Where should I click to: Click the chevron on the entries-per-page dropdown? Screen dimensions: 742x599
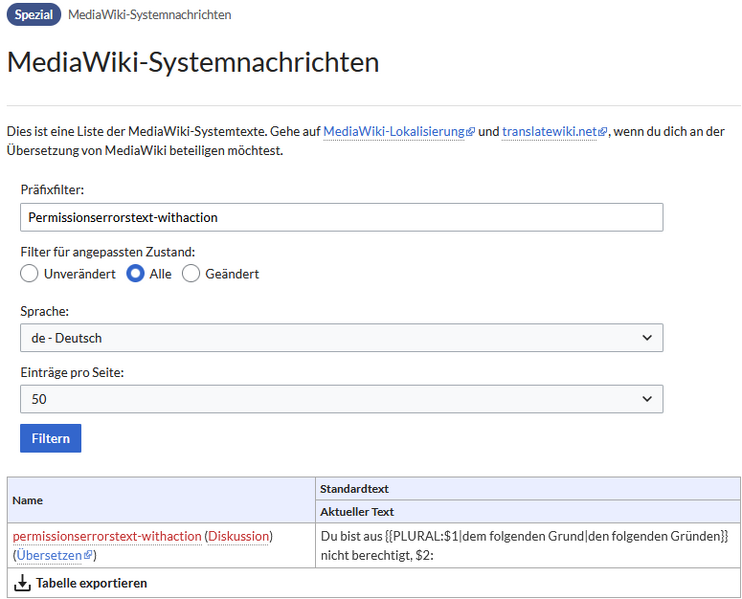click(645, 399)
